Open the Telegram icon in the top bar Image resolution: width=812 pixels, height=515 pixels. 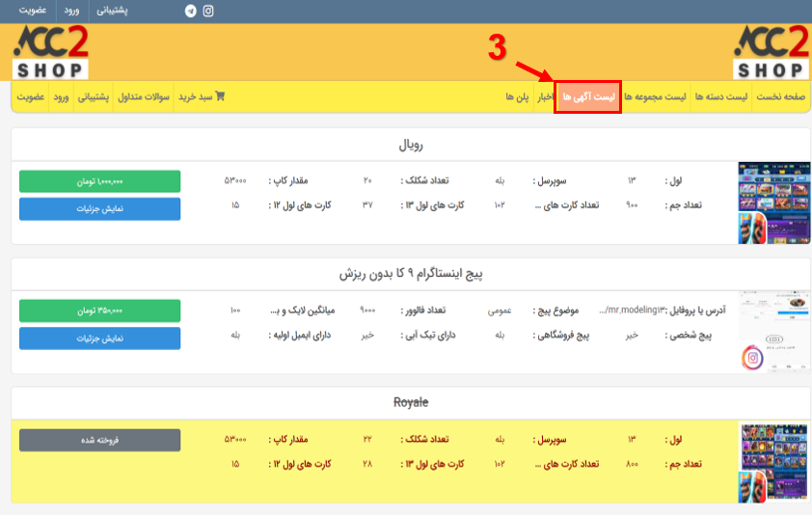coord(191,11)
